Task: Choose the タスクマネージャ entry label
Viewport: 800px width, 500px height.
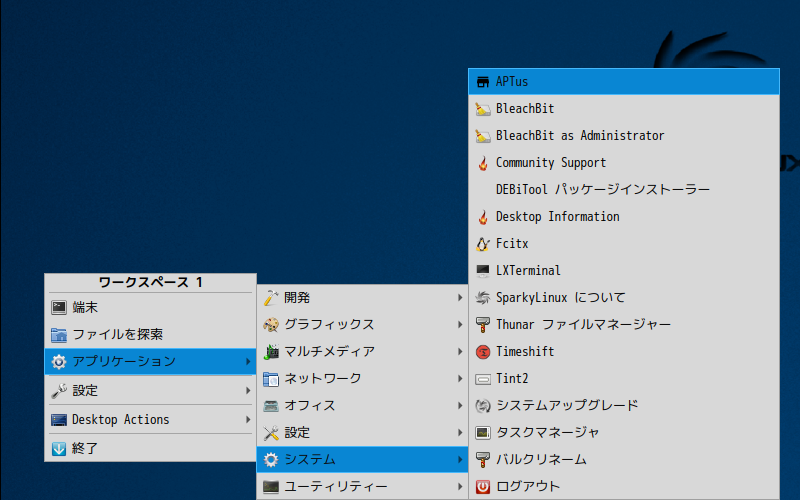Action: 547,433
